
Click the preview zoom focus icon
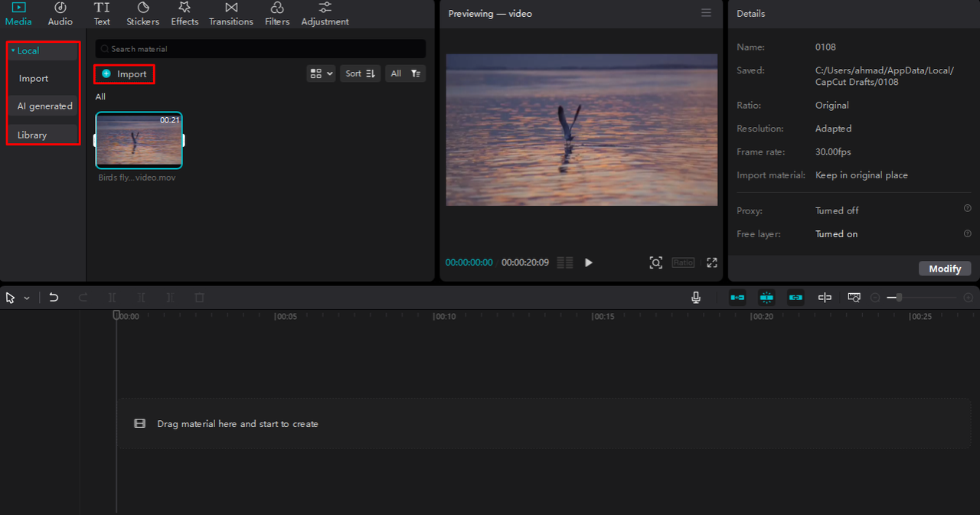point(656,262)
